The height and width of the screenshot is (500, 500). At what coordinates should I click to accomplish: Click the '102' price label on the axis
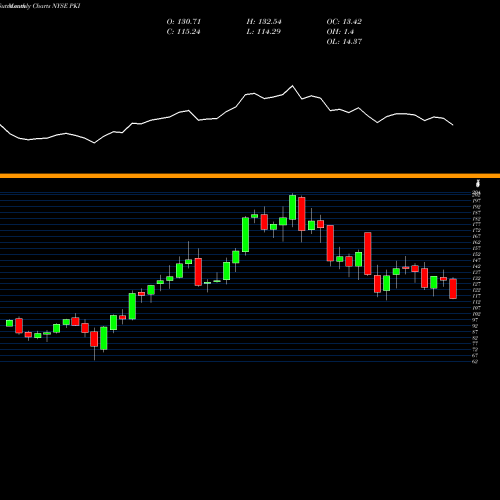[x=477, y=314]
